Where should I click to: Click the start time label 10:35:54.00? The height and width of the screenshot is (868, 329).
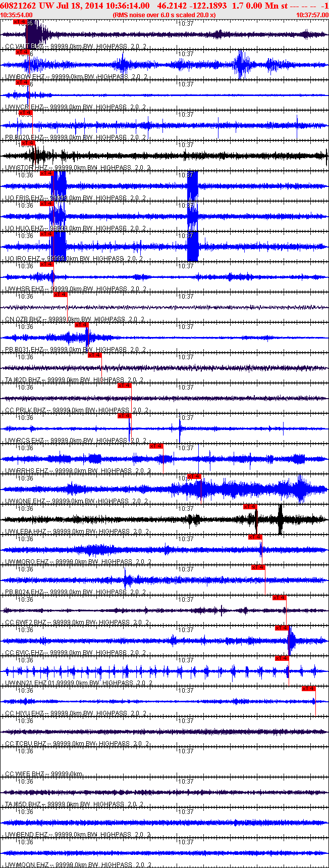[17, 15]
